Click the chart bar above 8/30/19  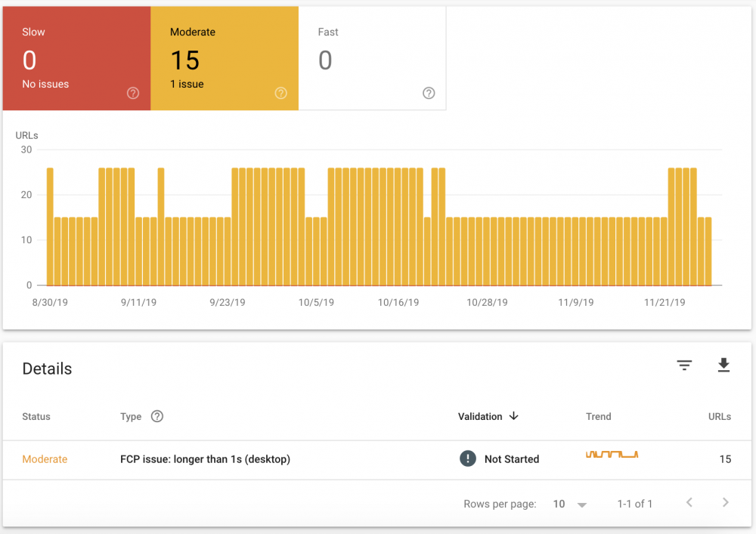[x=50, y=227]
